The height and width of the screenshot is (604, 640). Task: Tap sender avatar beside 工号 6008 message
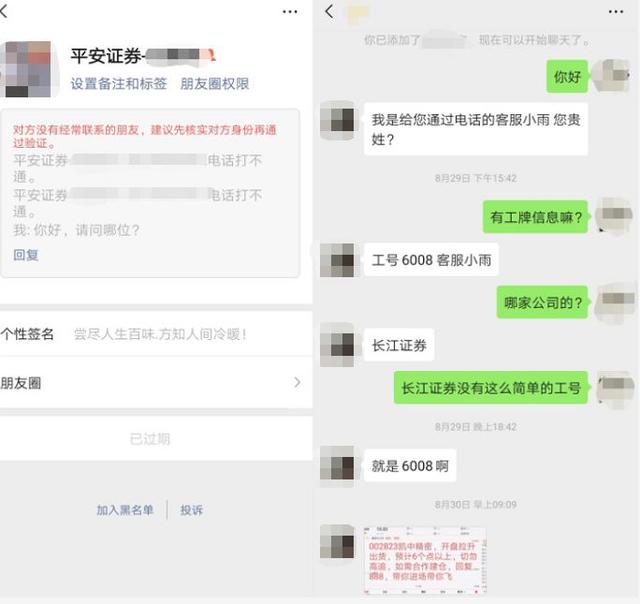tap(337, 260)
